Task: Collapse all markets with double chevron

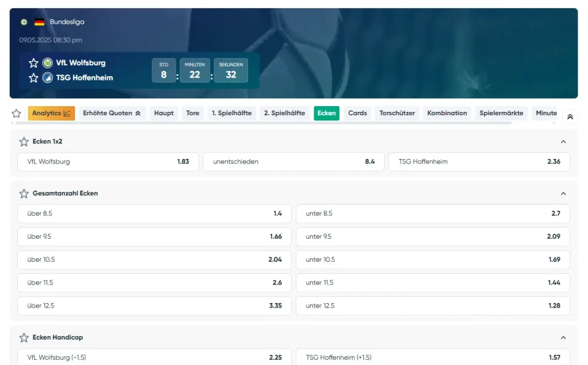Action: [570, 117]
